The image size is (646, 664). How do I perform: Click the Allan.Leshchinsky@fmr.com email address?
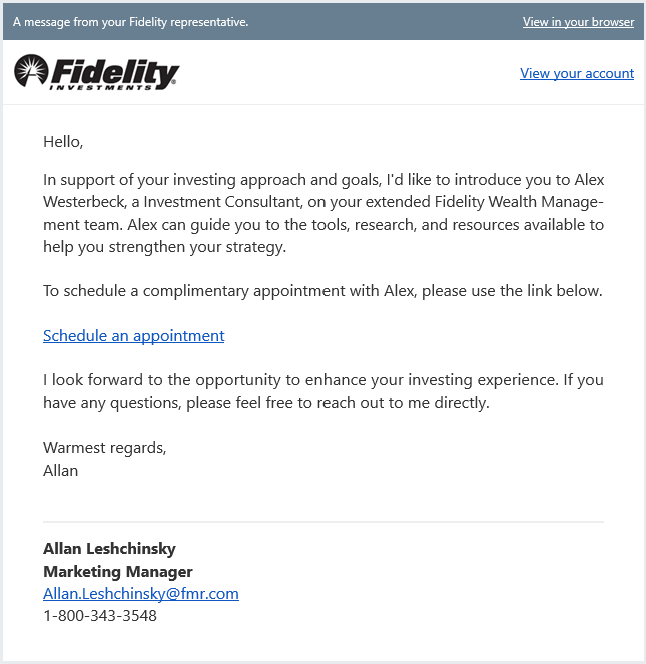tap(140, 594)
